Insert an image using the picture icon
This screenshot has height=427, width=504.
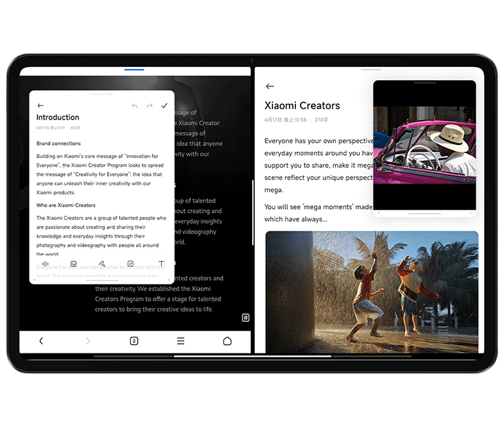73,263
